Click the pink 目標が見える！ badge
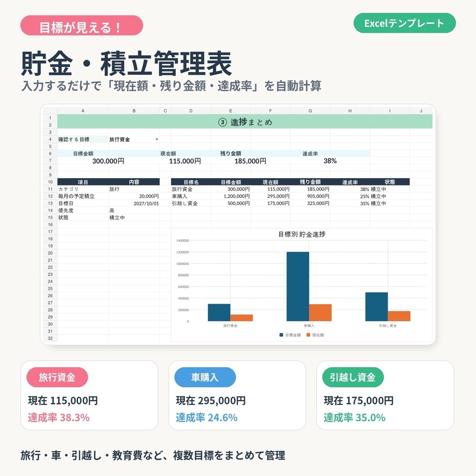The image size is (476, 476). [x=82, y=26]
